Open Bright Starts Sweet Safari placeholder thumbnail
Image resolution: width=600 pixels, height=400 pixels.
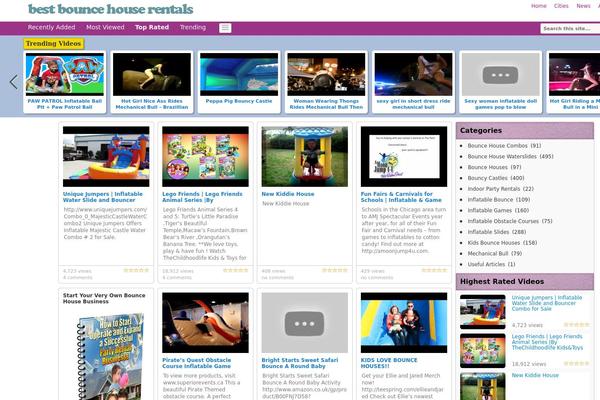[305, 323]
